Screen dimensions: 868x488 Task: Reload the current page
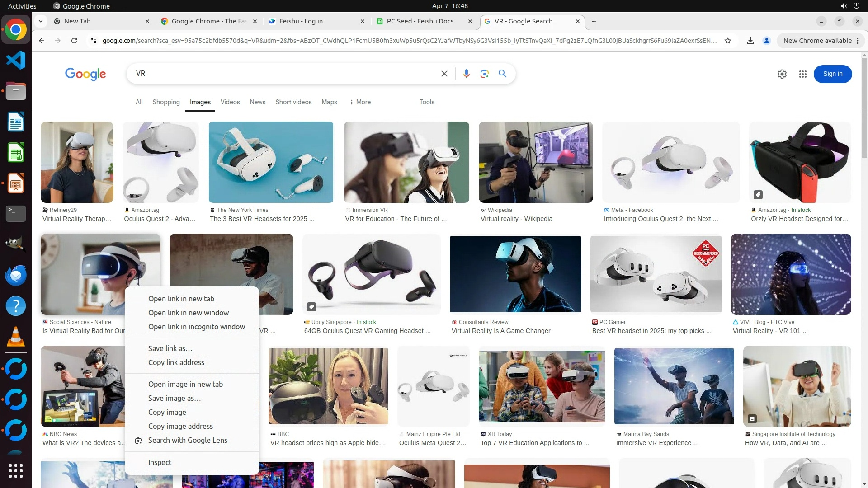(x=74, y=41)
